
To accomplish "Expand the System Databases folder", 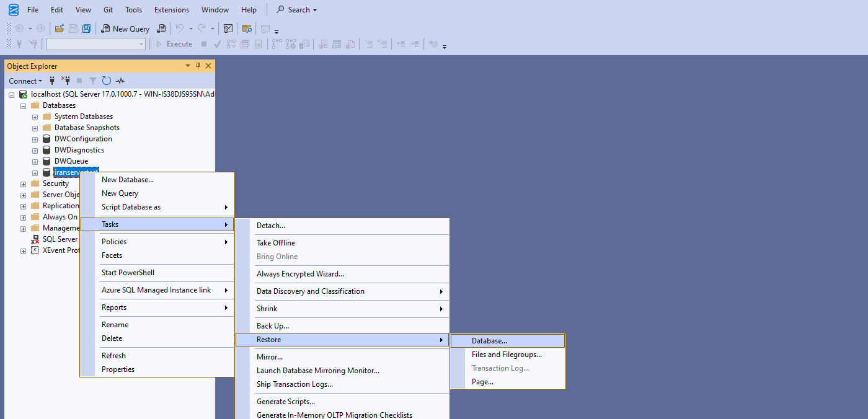I will tap(35, 117).
